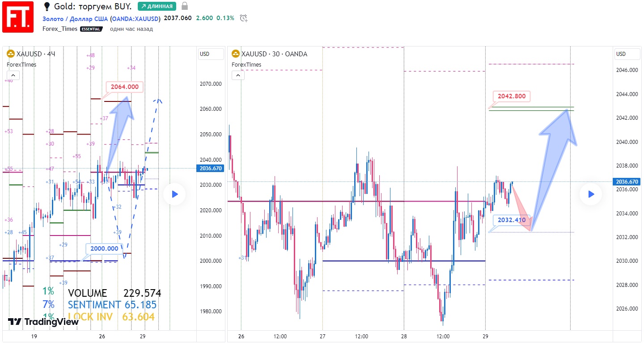Screen dimensions: 644x345
Task: Click the red 2064.000 target label
Action: (125, 87)
